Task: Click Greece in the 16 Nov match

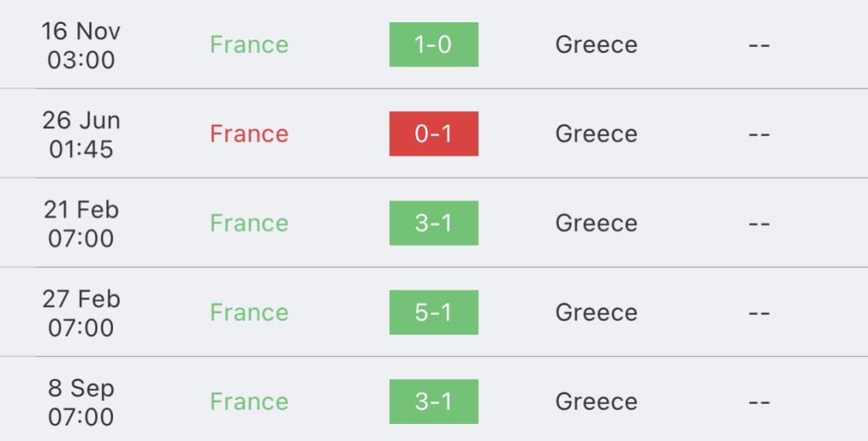Action: [x=596, y=45]
